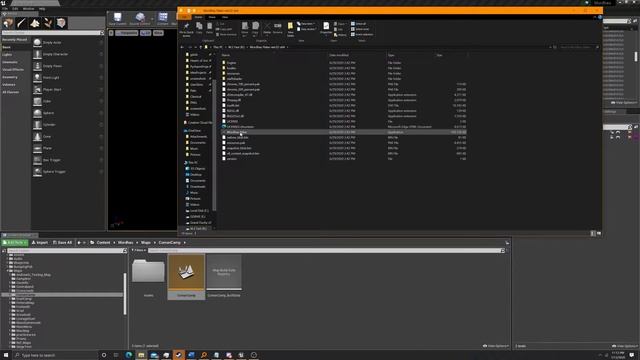Viewport: 640px width, 360px height.
Task: Click the Import button
Action: 40,242
